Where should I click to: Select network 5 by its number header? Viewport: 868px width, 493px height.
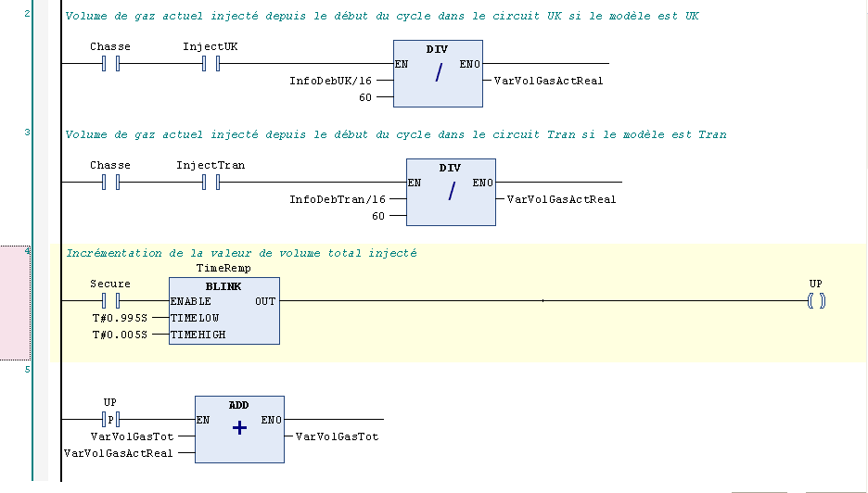[27, 370]
